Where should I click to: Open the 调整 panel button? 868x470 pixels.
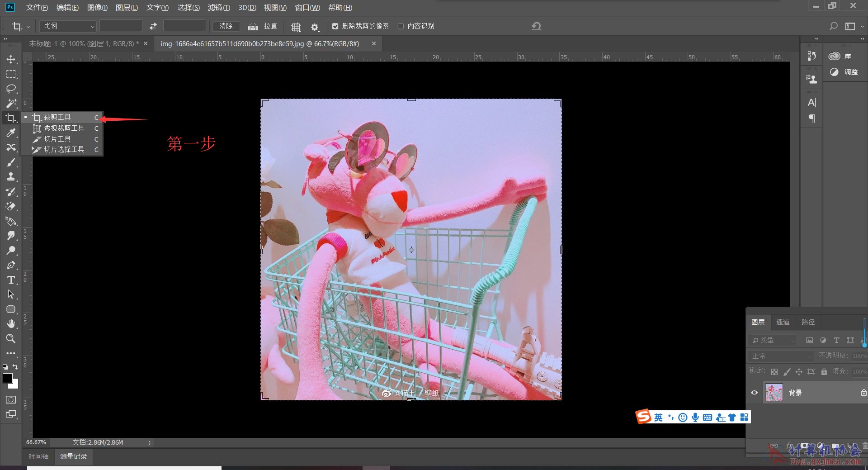844,72
